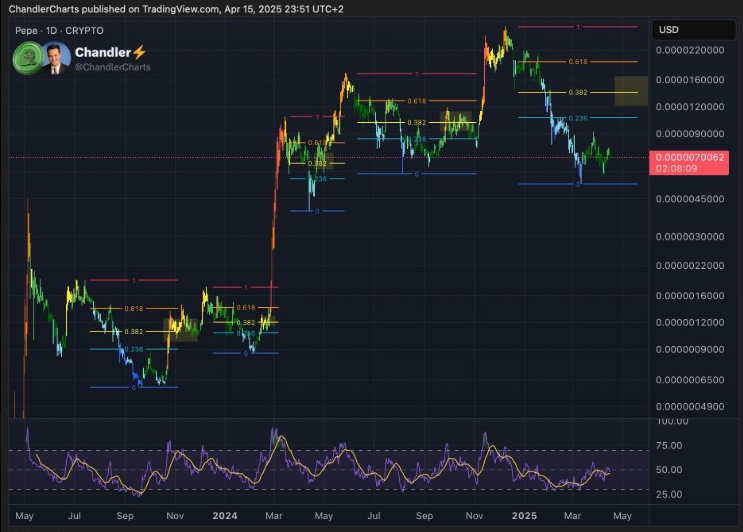Image resolution: width=743 pixels, height=532 pixels.
Task: Select the 2025 label on time axis
Action: click(524, 516)
